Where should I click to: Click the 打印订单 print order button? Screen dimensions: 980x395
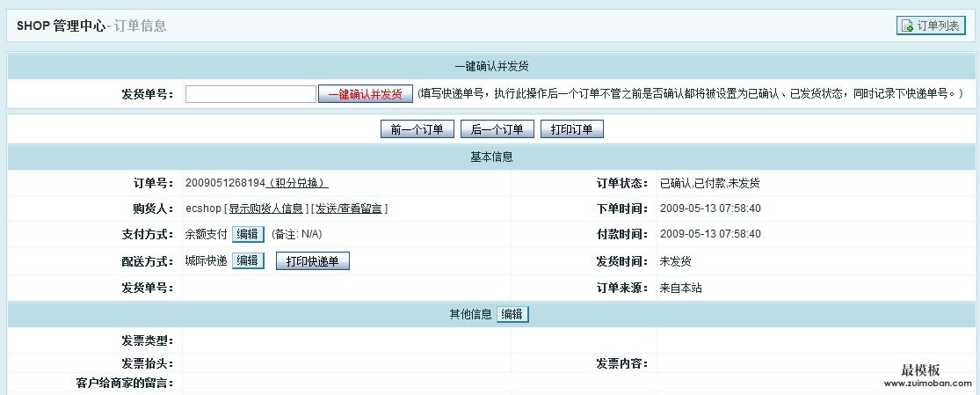572,129
